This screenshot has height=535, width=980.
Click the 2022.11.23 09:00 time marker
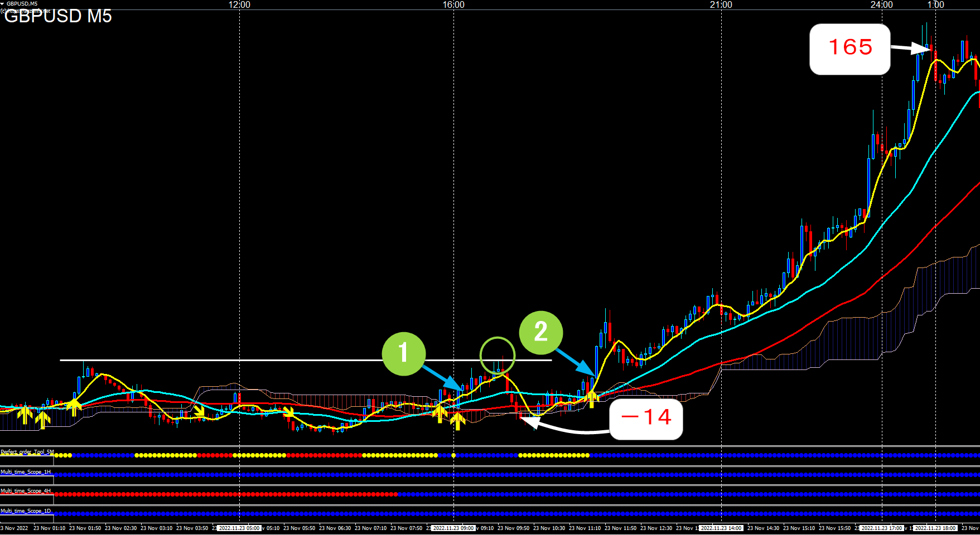[x=453, y=528]
